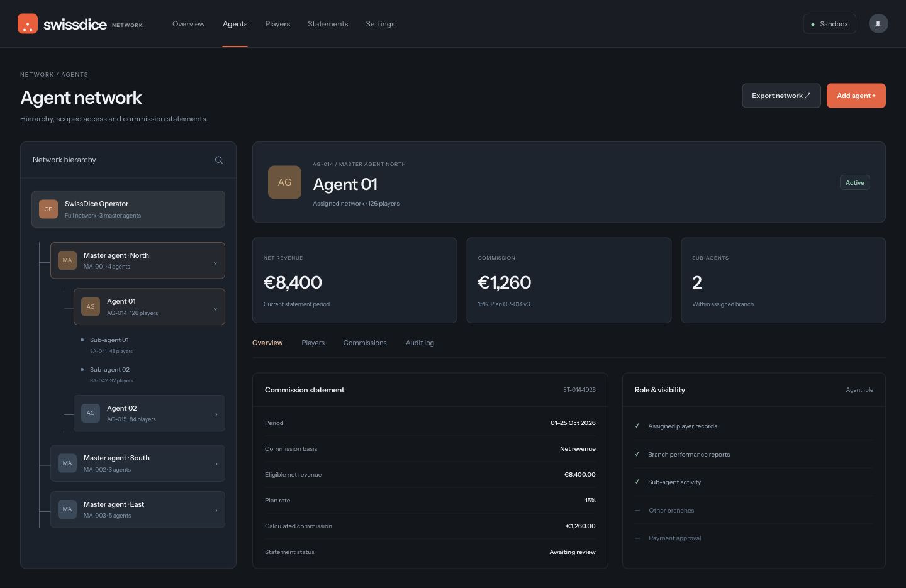The image size is (906, 588).
Task: Click the MA badge of Master agent South
Action: [x=67, y=463]
